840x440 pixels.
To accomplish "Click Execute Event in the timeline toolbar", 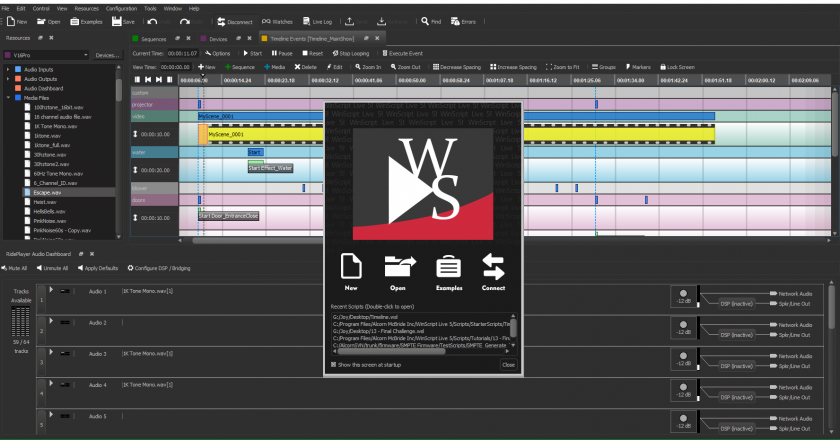I will tap(402, 53).
